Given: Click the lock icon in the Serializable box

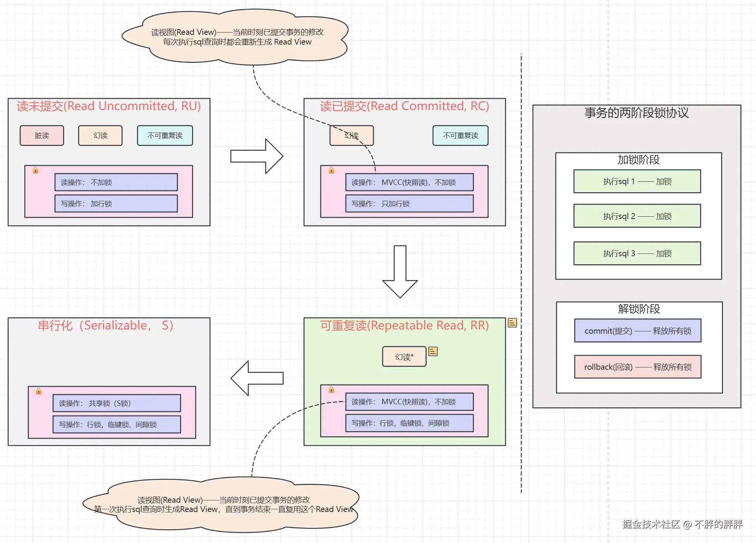Looking at the screenshot, I should 39,391.
